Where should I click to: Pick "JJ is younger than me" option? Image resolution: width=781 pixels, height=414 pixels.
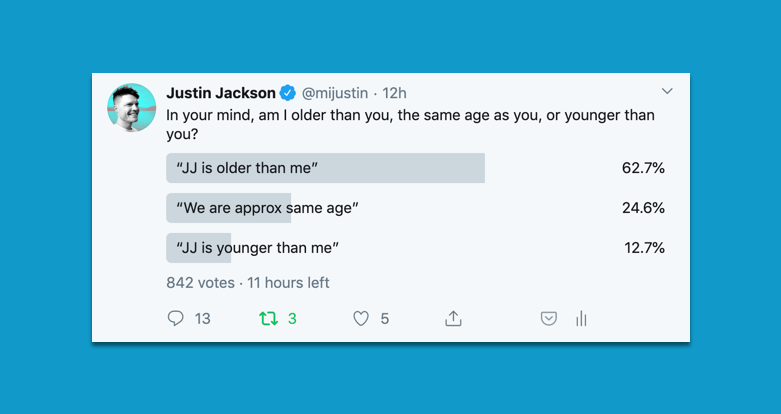[x=258, y=248]
